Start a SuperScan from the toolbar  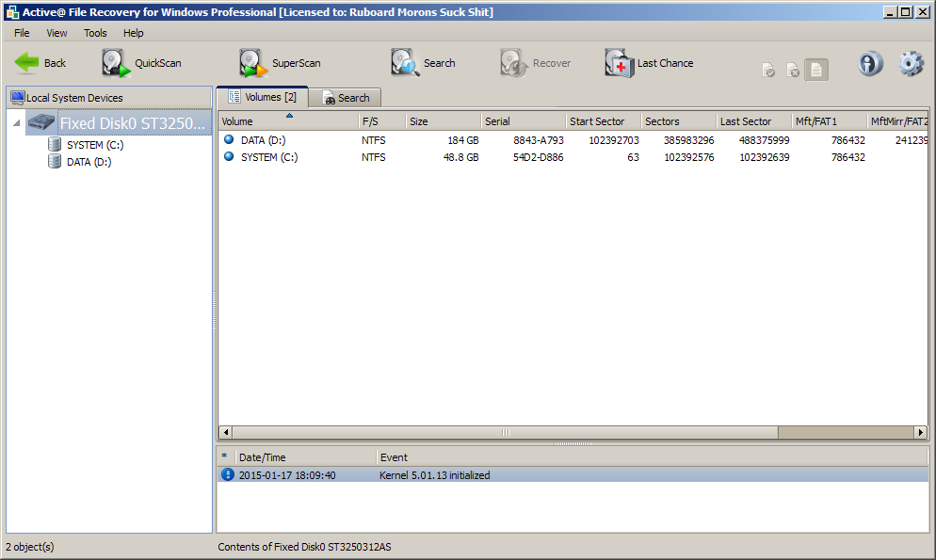pyautogui.click(x=254, y=63)
